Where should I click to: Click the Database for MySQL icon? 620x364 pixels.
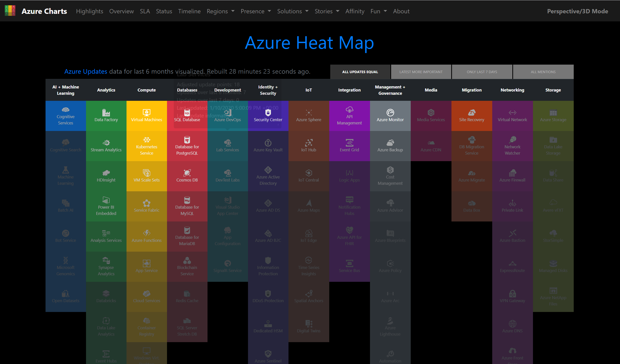[187, 200]
